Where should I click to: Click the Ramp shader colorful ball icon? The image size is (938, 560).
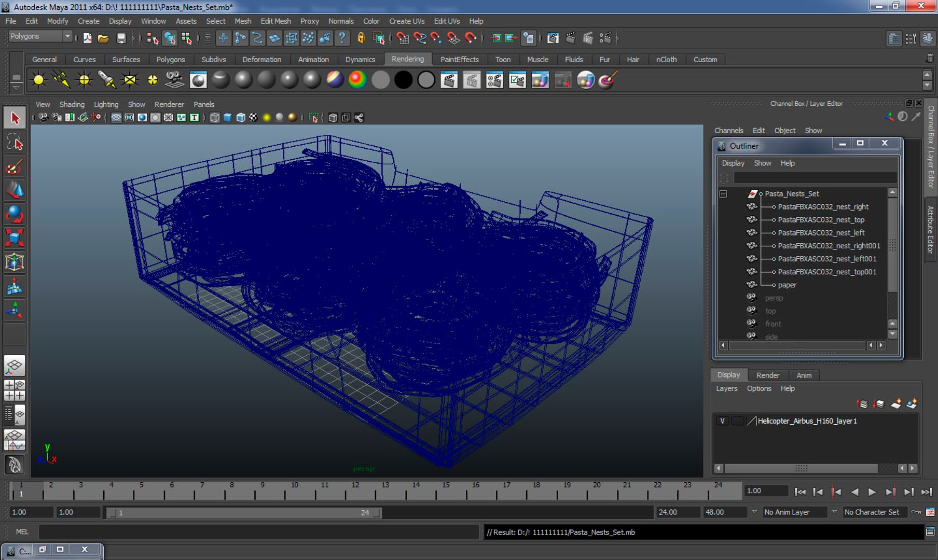point(357,80)
